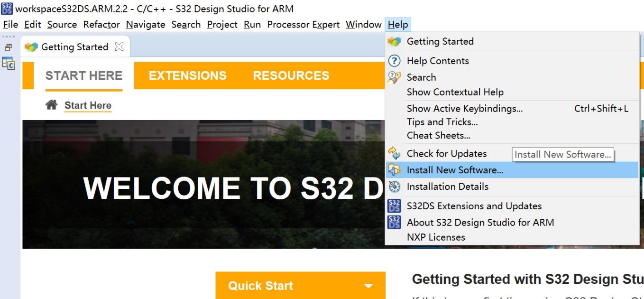Open the Project menu

222,24
